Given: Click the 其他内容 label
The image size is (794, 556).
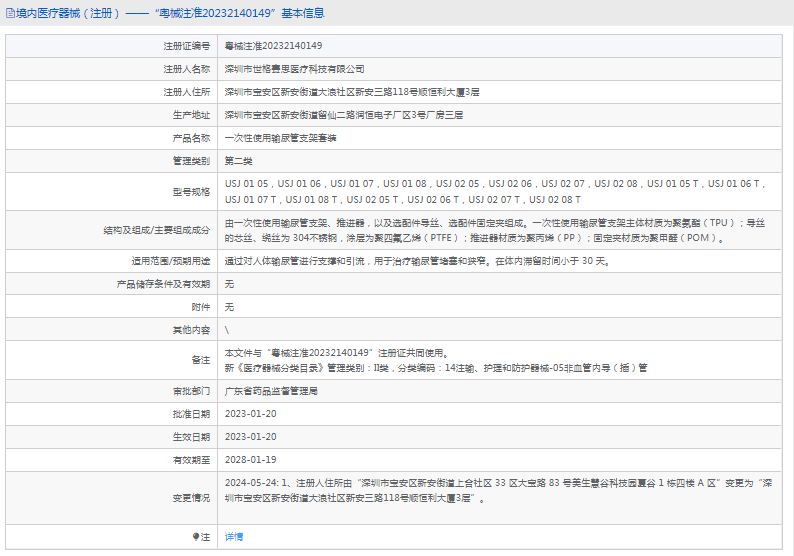Looking at the screenshot, I should click(191, 330).
